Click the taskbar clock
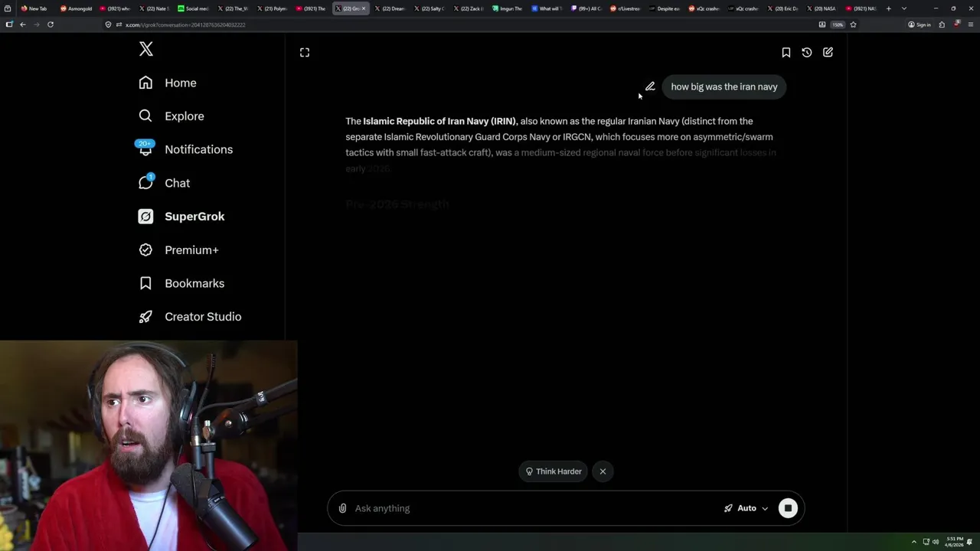Screen dimensions: 980x551 click(x=955, y=542)
